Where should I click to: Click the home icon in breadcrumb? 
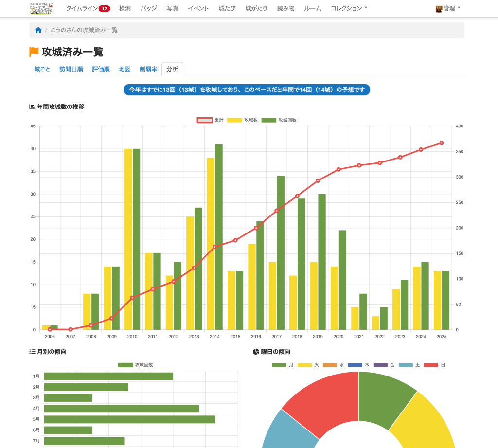pyautogui.click(x=38, y=30)
